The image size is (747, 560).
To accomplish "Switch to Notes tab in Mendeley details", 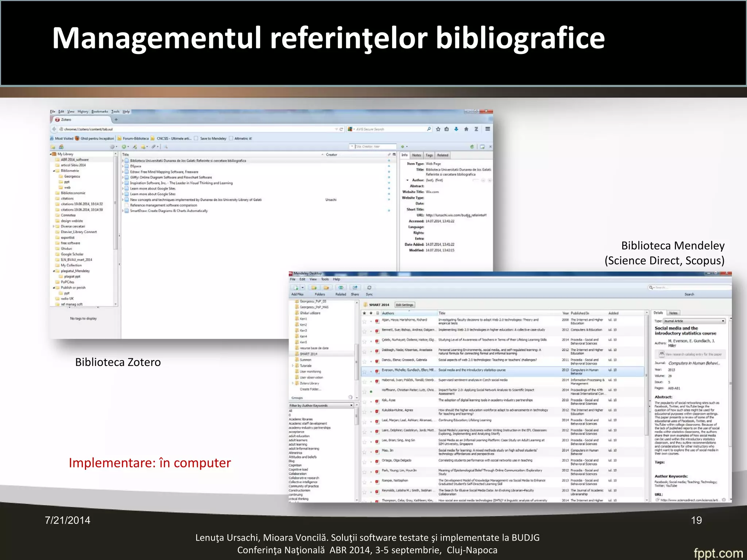I will 673,313.
